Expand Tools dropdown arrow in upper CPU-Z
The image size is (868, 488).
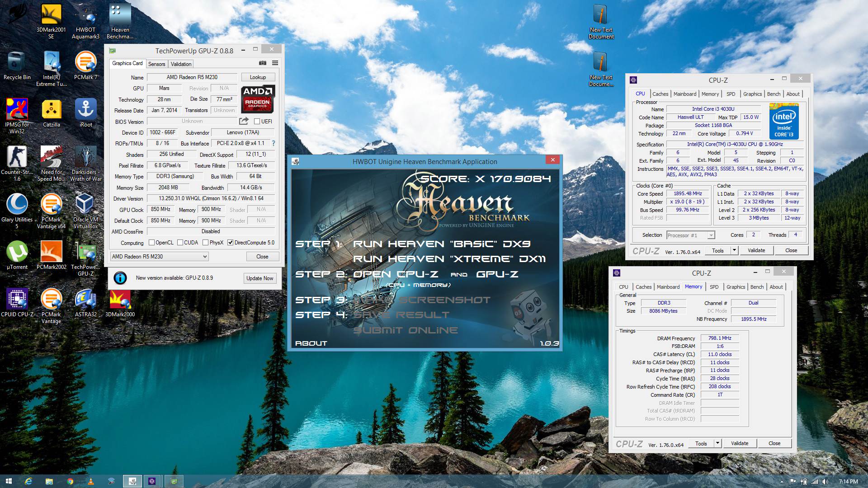(x=734, y=250)
